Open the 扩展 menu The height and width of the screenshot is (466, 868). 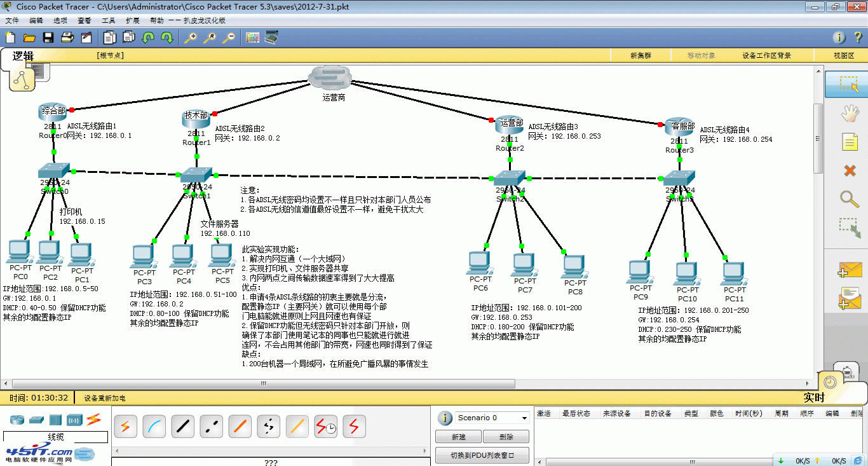pos(133,20)
